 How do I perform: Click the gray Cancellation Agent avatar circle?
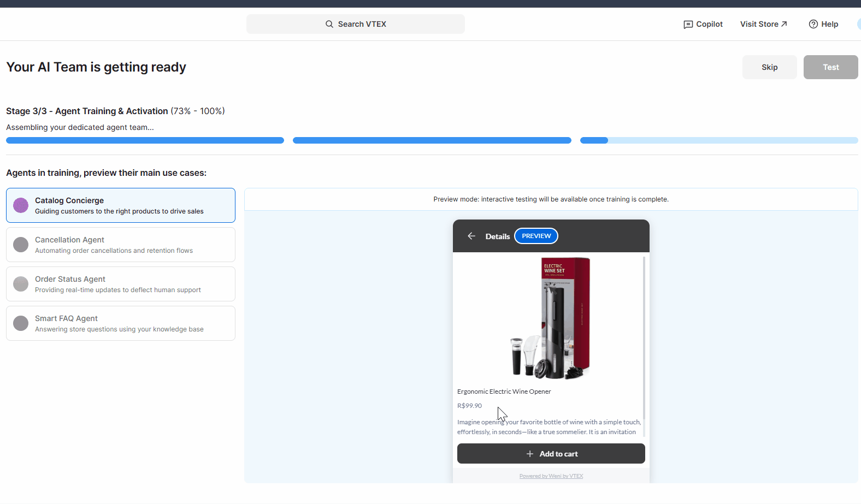tap(21, 245)
